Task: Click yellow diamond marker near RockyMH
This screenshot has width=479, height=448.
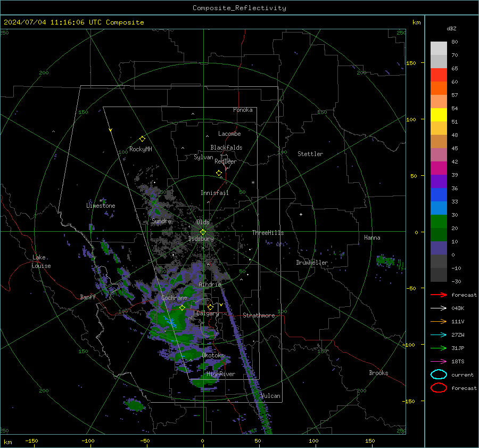Action: click(142, 139)
